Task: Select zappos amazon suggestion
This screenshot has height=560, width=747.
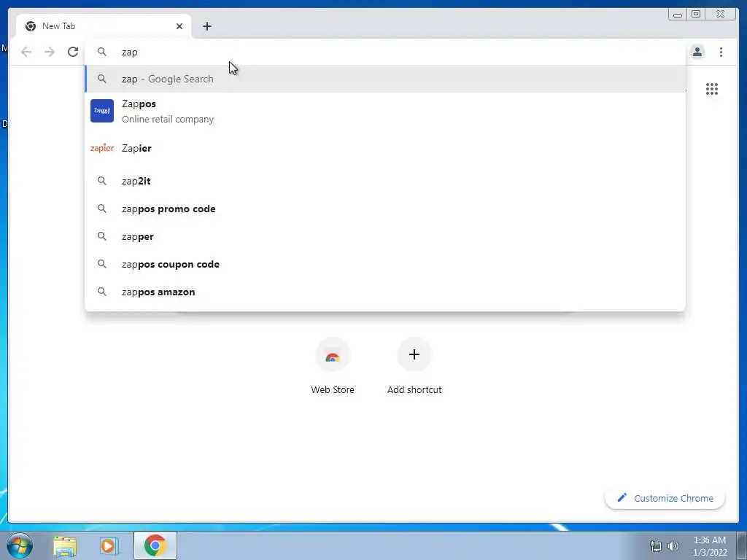Action: pyautogui.click(x=385, y=292)
